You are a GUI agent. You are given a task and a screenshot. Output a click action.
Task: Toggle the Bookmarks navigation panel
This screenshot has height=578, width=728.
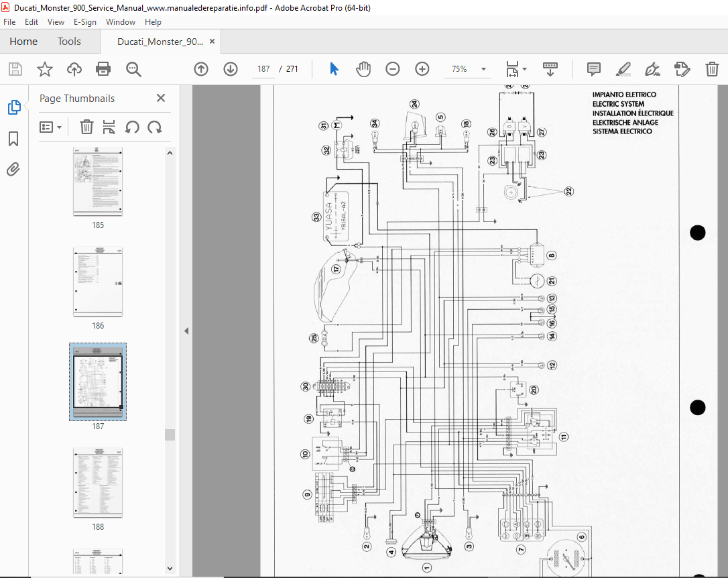click(x=13, y=139)
